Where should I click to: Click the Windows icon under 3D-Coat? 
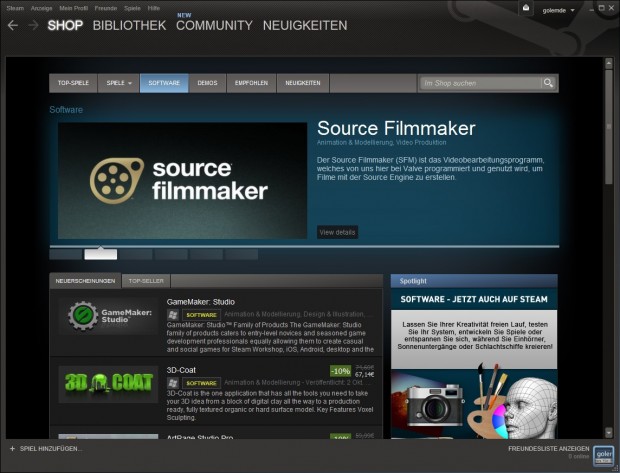tap(173, 383)
